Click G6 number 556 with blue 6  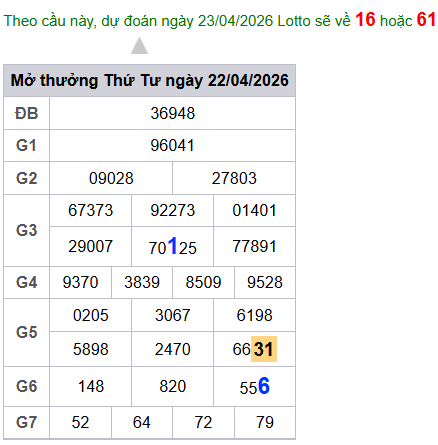point(254,386)
